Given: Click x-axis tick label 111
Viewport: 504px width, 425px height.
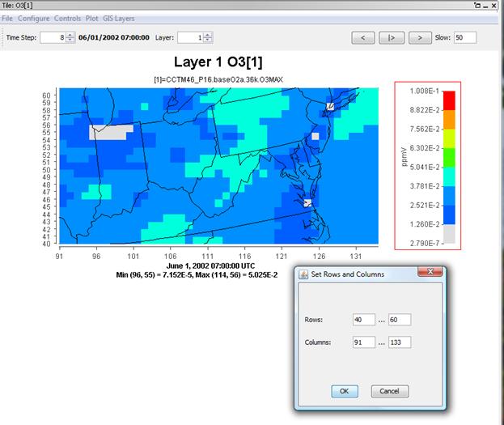Looking at the screenshot, I should [208, 257].
